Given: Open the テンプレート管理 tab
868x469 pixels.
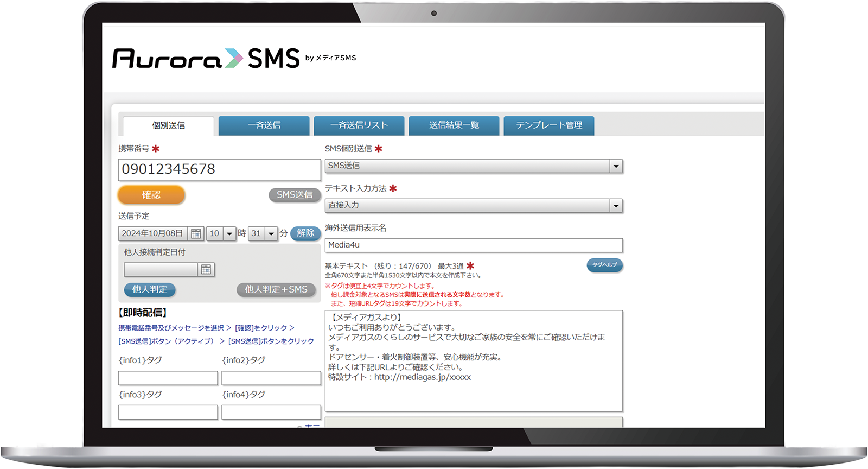Looking at the screenshot, I should (x=549, y=125).
